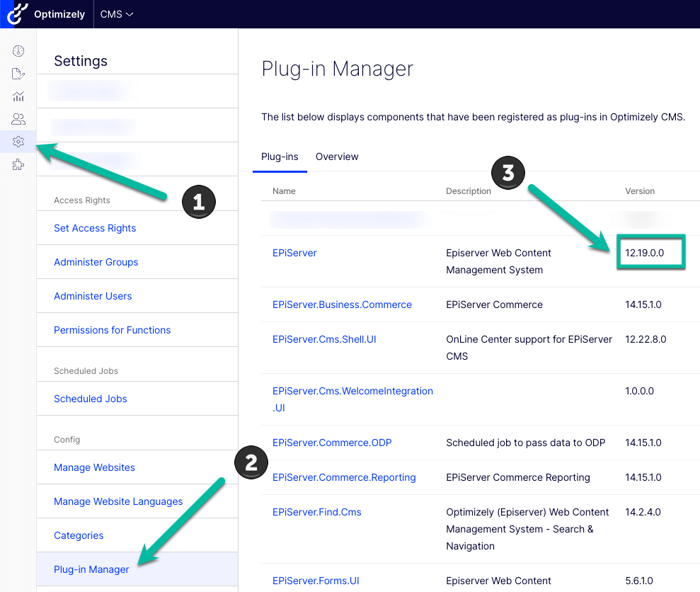This screenshot has width=700, height=592.
Task: Open the dashboard gauge icon in sidebar
Action: [x=18, y=51]
